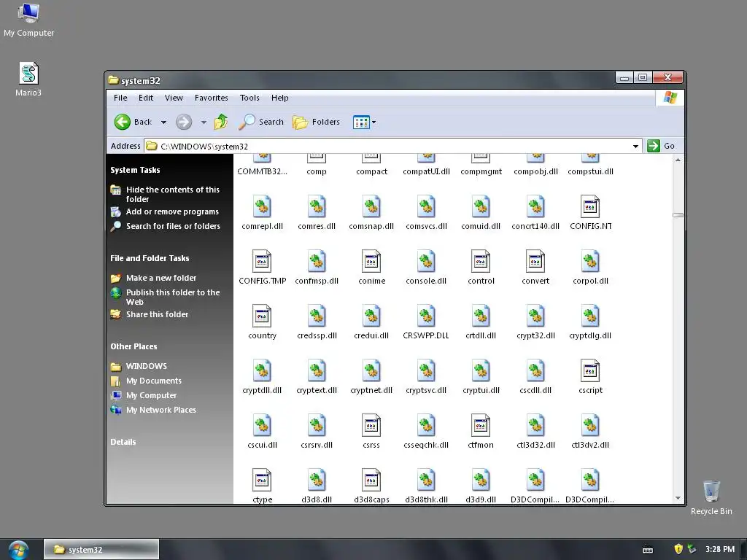Select the CONFIG.NT file icon
This screenshot has height=560, width=747.
click(x=590, y=206)
